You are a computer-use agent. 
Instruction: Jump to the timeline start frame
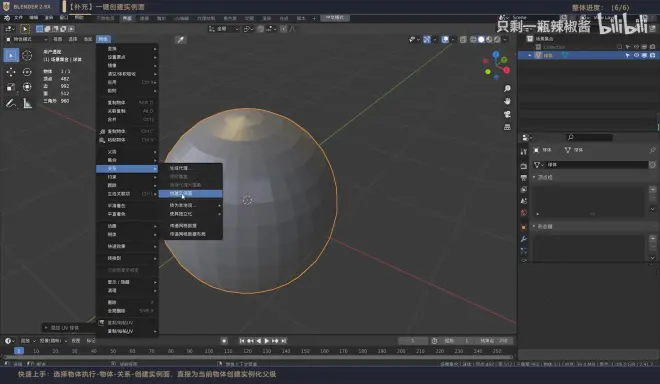242,341
